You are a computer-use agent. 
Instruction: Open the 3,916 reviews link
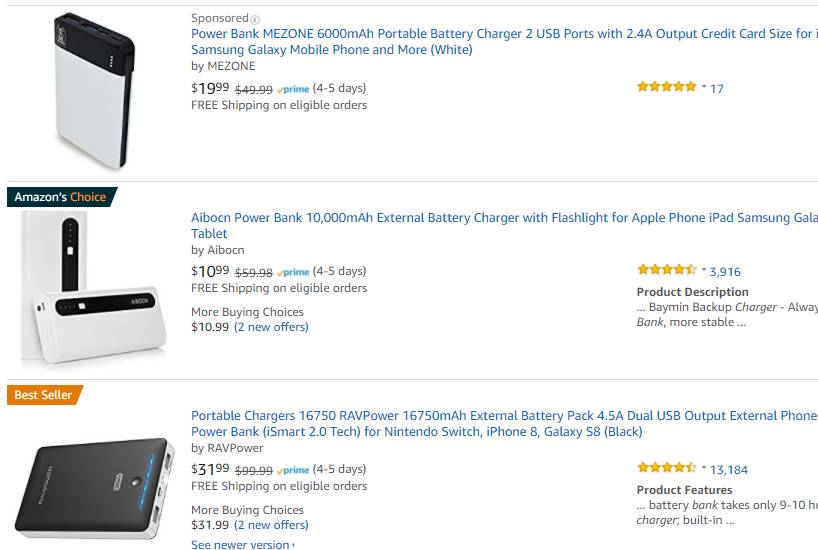tap(725, 271)
